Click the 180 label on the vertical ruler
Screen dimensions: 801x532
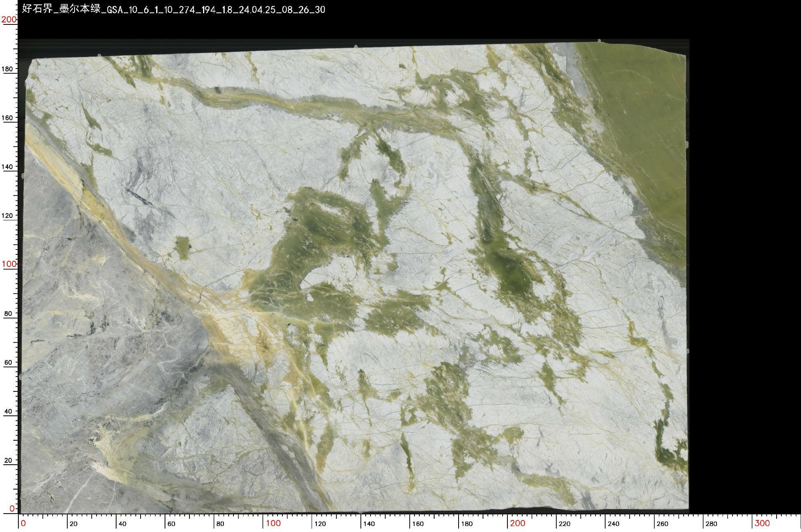click(7, 69)
